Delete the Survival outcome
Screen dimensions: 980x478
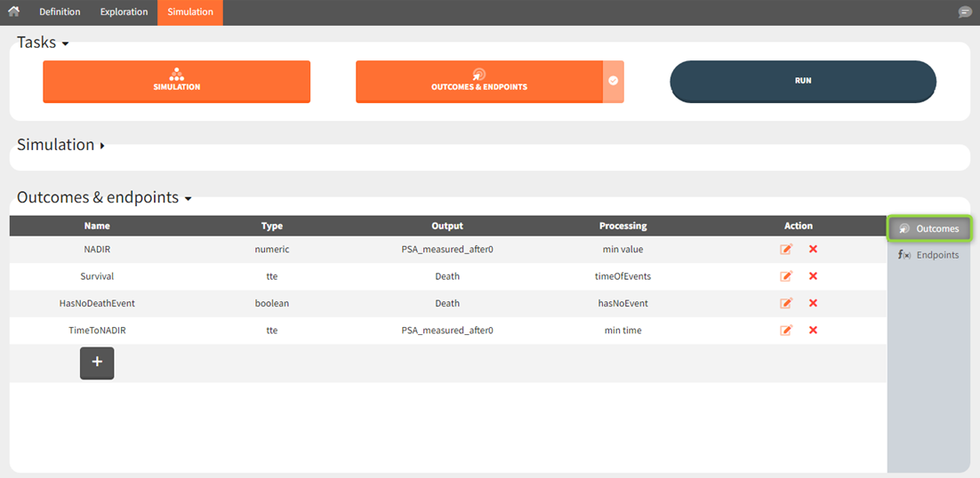pyautogui.click(x=813, y=276)
